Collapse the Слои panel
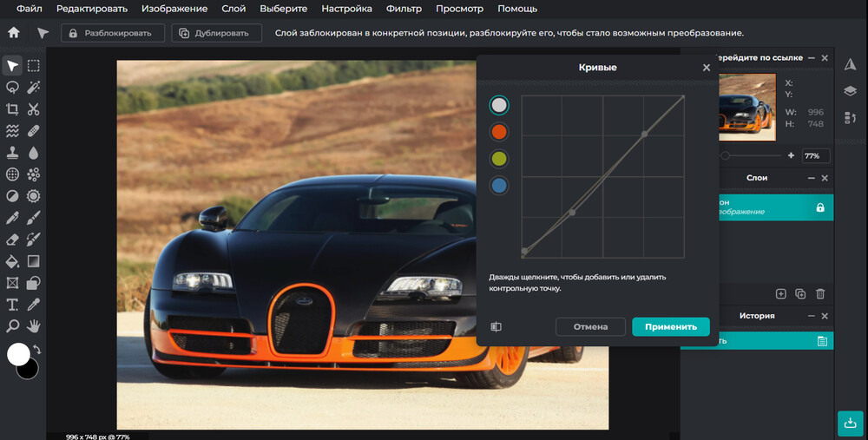The height and width of the screenshot is (440, 868). coord(811,178)
